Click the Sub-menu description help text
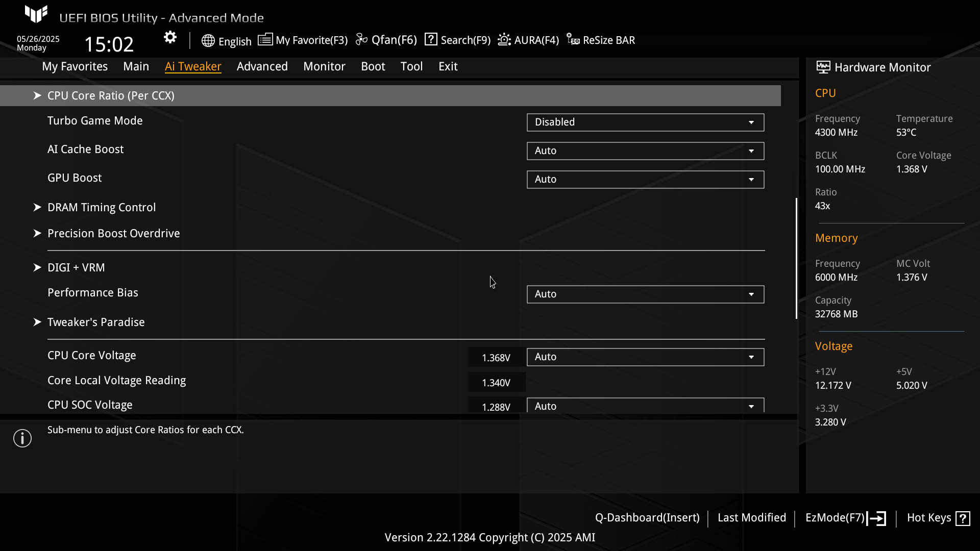The width and height of the screenshot is (980, 551). [x=145, y=430]
